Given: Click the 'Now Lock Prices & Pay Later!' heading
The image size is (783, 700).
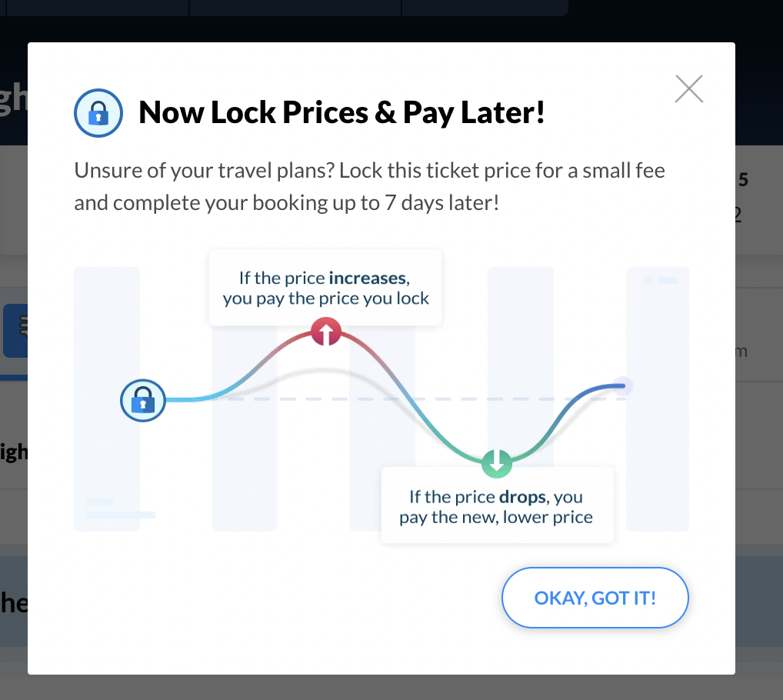Looking at the screenshot, I should (x=342, y=113).
